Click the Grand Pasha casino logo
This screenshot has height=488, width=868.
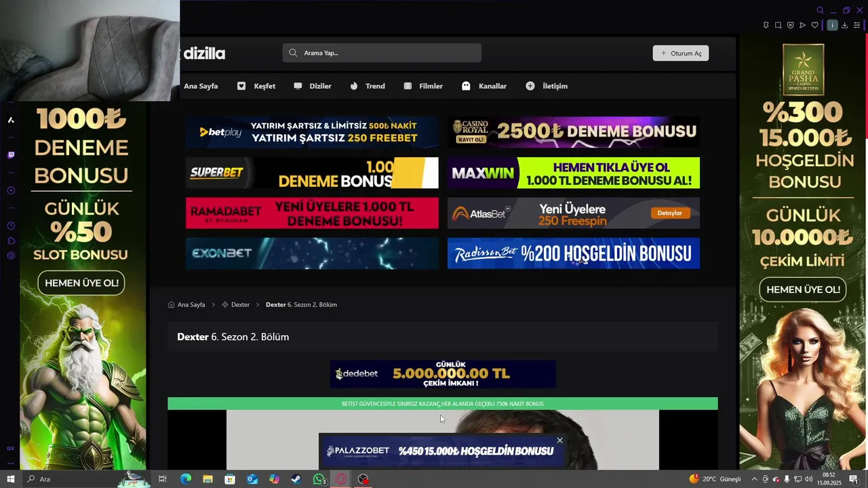pos(804,70)
